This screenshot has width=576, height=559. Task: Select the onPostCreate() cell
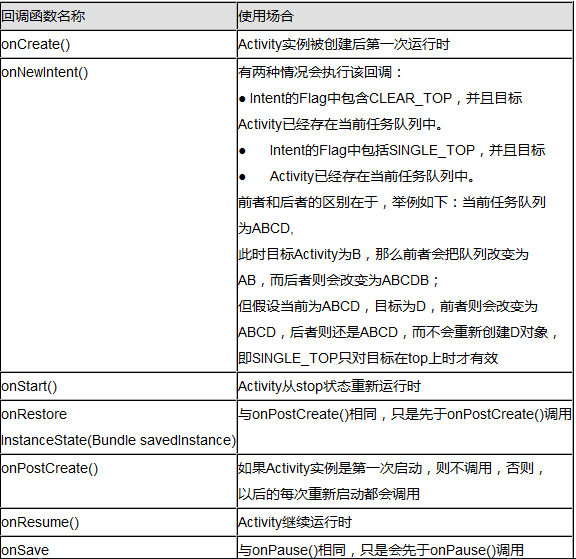click(x=118, y=481)
